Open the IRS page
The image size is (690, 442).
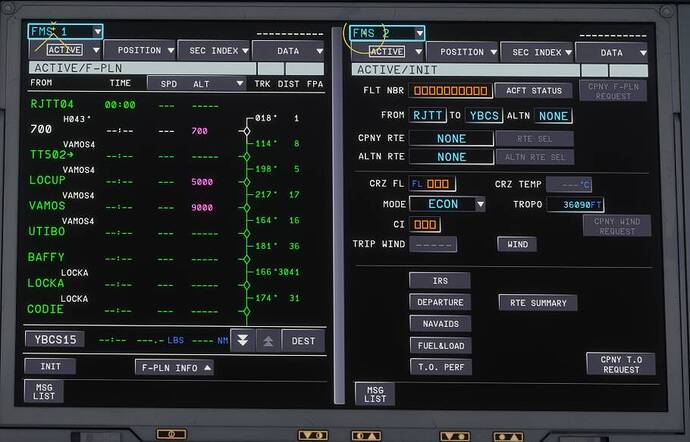tap(440, 281)
